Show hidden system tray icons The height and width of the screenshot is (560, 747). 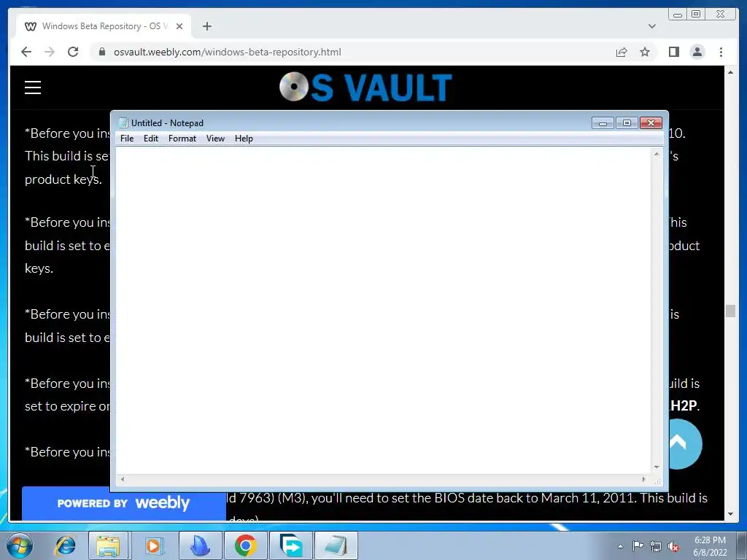(620, 546)
